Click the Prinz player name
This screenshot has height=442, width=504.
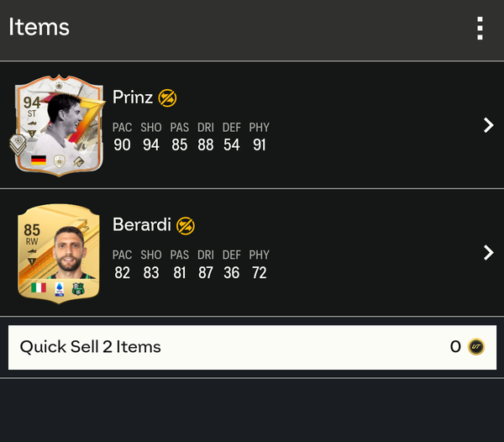click(x=133, y=97)
